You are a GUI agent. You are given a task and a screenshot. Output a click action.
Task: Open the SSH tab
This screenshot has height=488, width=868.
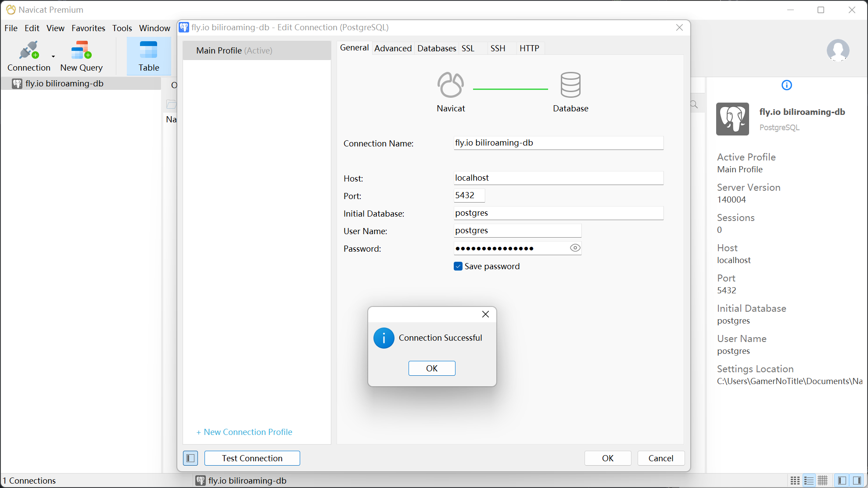(x=498, y=48)
